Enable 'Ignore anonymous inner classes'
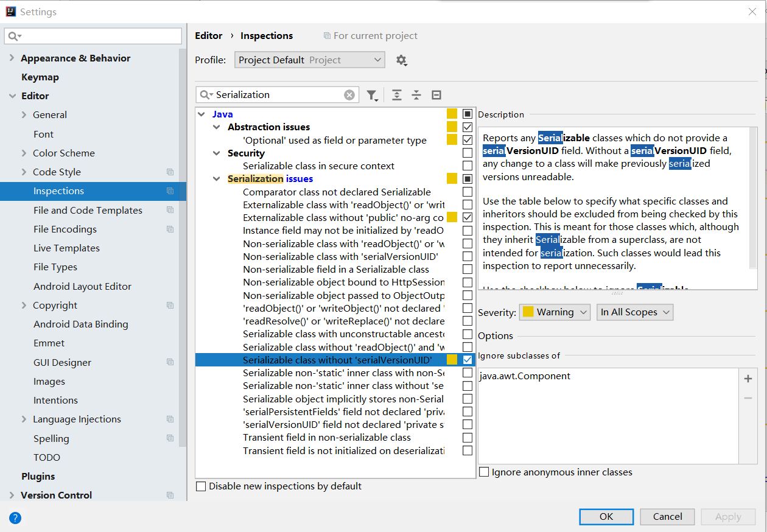Viewport: 767px width, 532px height. pyautogui.click(x=484, y=472)
